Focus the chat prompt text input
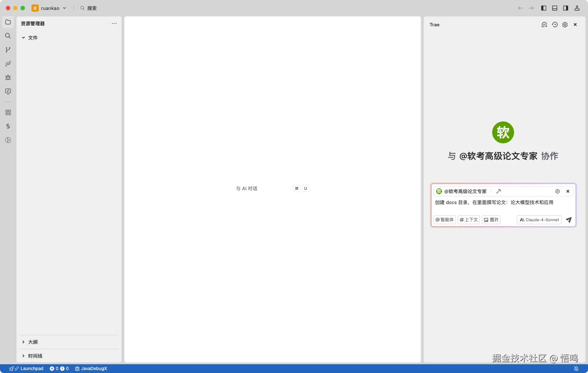588x373 pixels. pyautogui.click(x=503, y=202)
